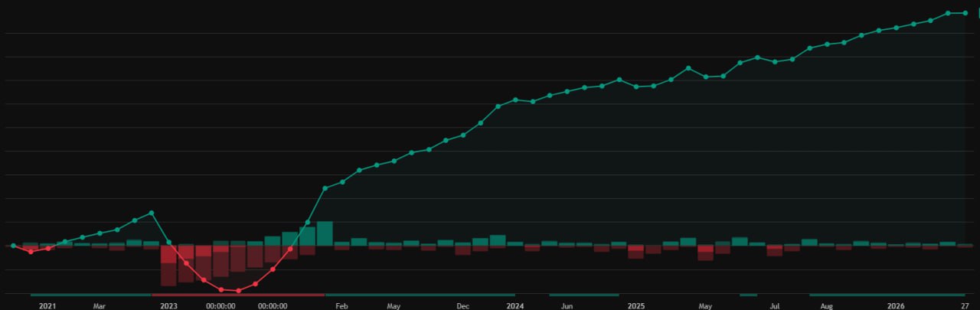Click the 2021 x-axis label
Image resolution: width=980 pixels, height=310 pixels.
47,305
